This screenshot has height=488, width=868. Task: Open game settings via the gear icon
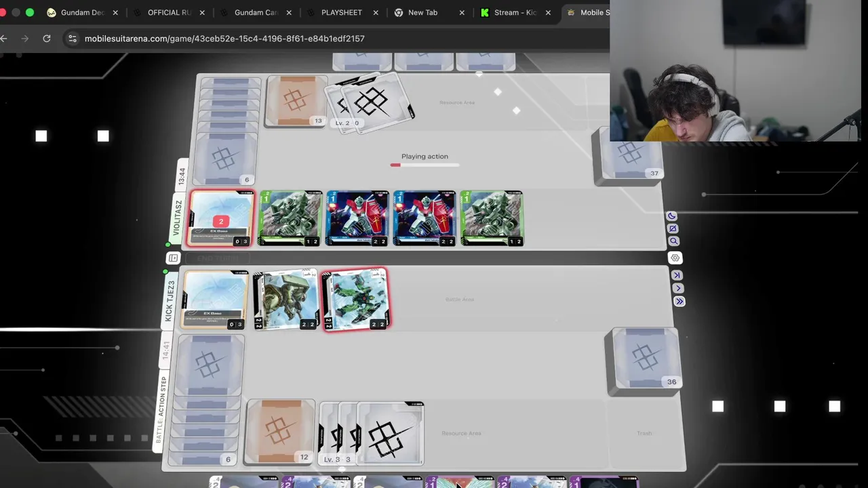coord(675,258)
